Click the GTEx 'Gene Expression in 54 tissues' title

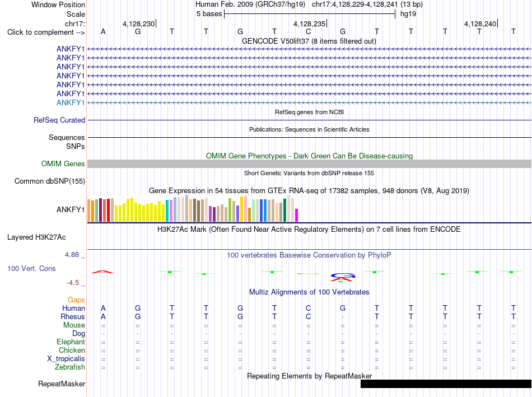[309, 191]
